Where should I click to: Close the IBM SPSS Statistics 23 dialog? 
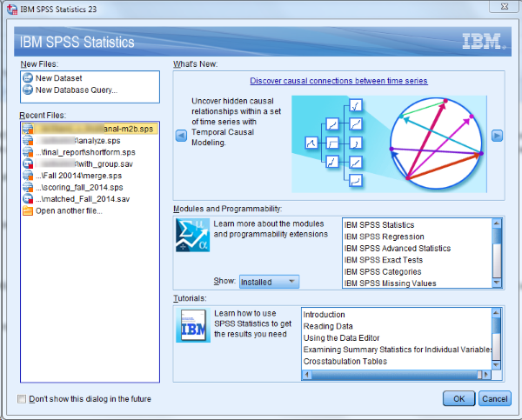point(504,6)
